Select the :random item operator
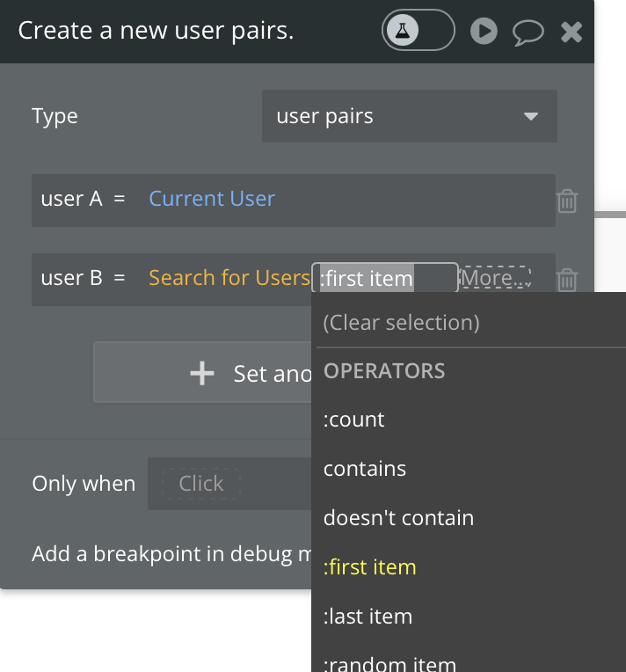This screenshot has height=672, width=626. tap(389, 661)
